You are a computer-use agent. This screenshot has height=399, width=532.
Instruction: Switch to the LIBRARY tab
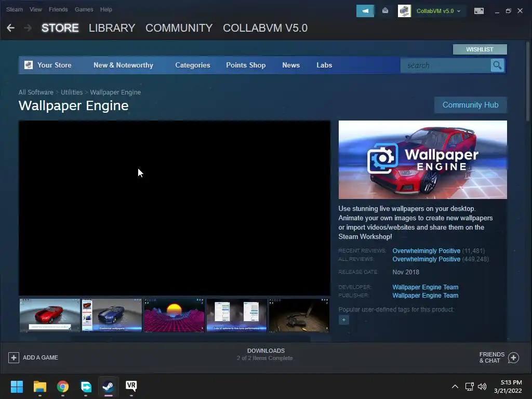pyautogui.click(x=112, y=28)
